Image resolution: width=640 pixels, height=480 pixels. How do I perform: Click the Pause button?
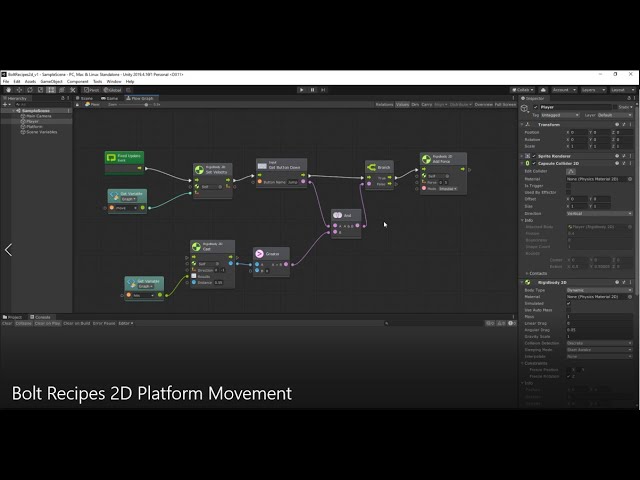point(312,90)
